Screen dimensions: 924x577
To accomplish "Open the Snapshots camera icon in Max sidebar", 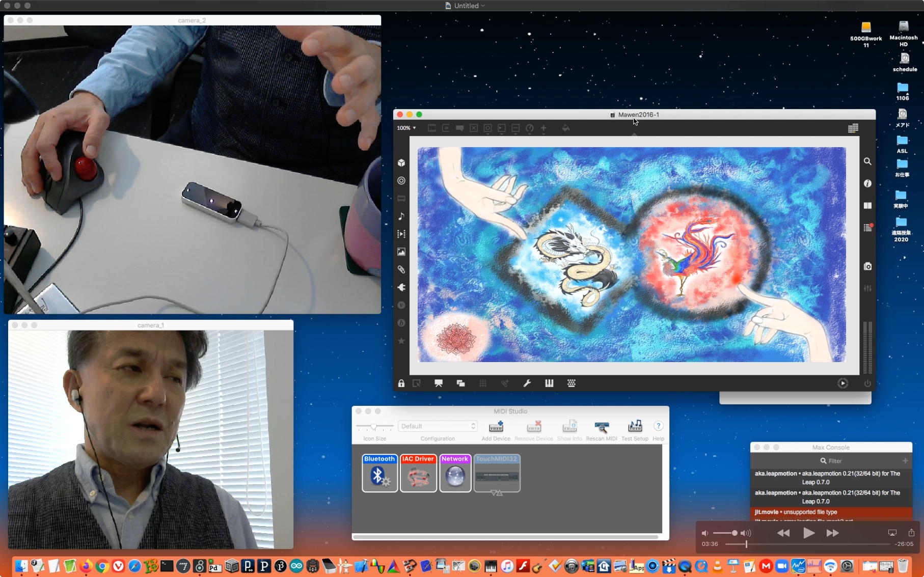I will coord(867,266).
